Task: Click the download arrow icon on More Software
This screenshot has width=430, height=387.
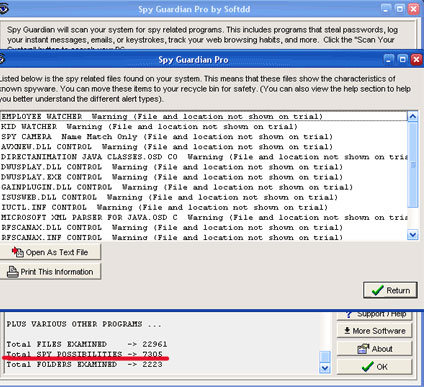Action: click(x=347, y=330)
